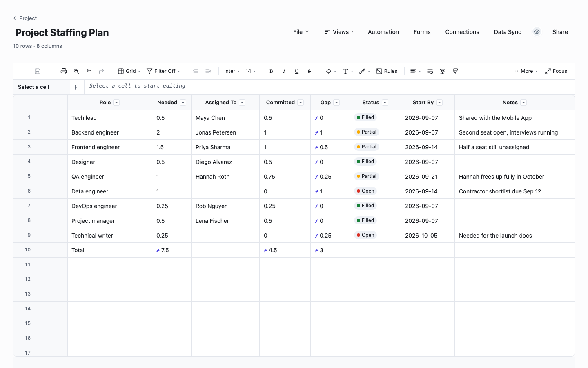
Task: Click the formula icon in Total Needed cell
Action: [158, 251]
